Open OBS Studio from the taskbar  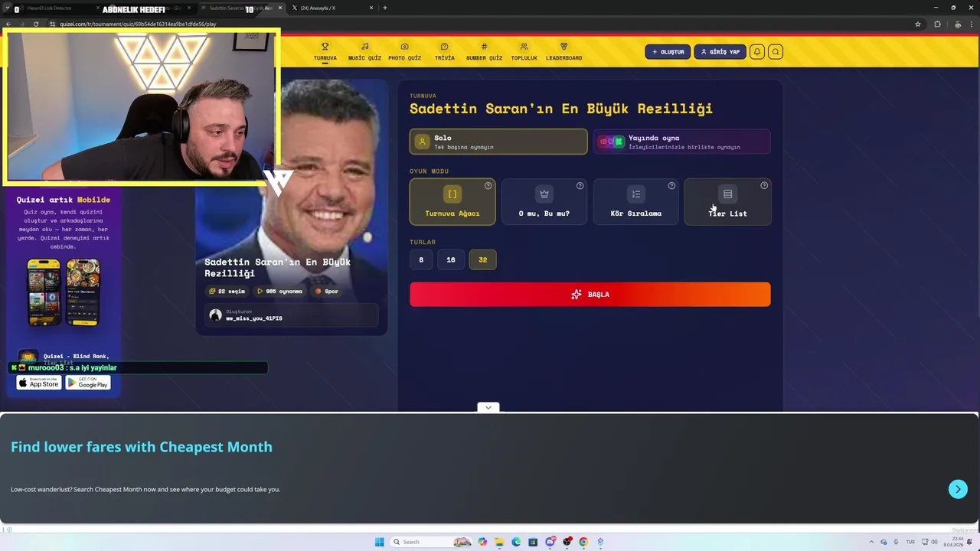(x=567, y=542)
